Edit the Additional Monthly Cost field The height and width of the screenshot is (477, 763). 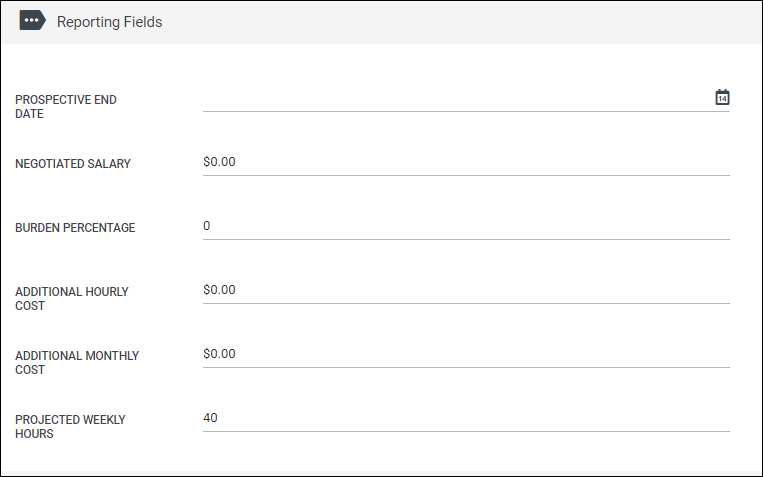click(x=466, y=354)
